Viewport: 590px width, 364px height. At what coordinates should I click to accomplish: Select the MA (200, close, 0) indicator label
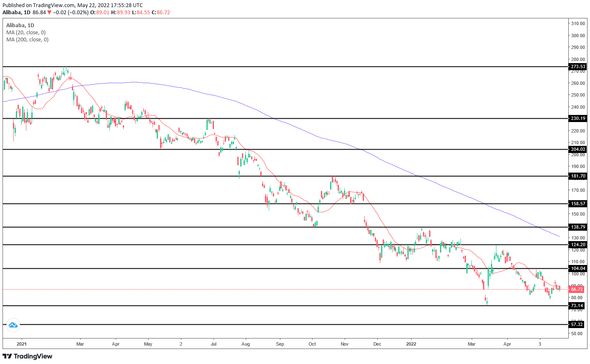(x=27, y=40)
